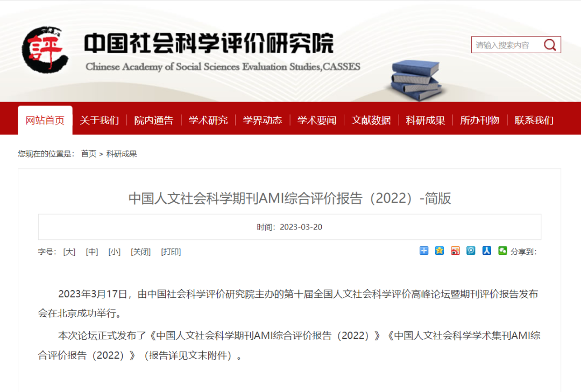Open the 学术研究 menu item
581x392 pixels.
point(208,120)
